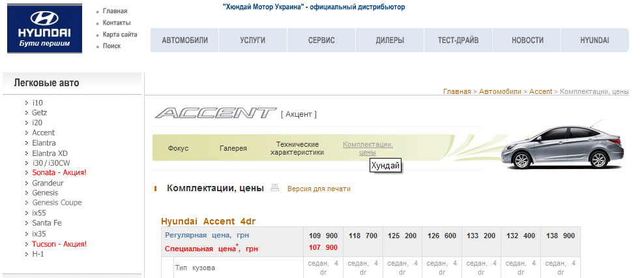
Task: Open the Tucson - Акция! promotion link
Action: pos(59,244)
